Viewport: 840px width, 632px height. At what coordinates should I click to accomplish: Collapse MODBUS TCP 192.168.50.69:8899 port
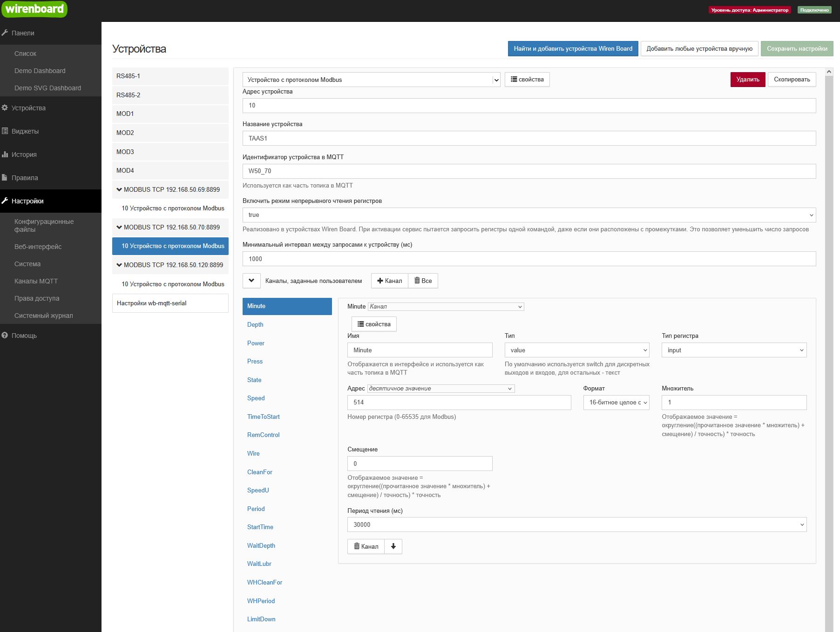[119, 189]
